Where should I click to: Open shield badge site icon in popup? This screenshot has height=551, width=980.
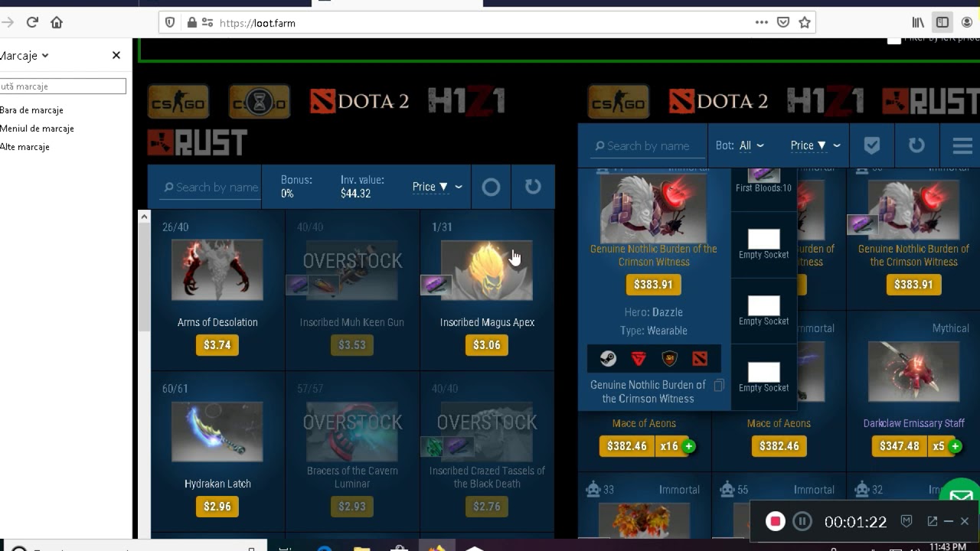670,359
